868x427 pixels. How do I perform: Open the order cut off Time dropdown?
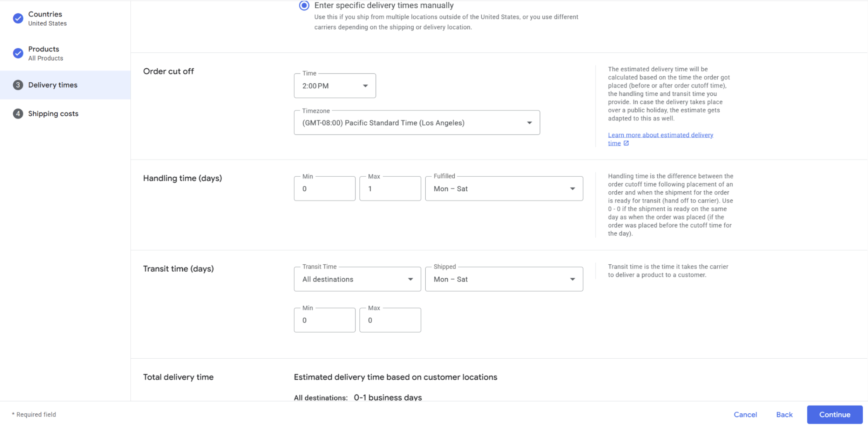pos(334,86)
